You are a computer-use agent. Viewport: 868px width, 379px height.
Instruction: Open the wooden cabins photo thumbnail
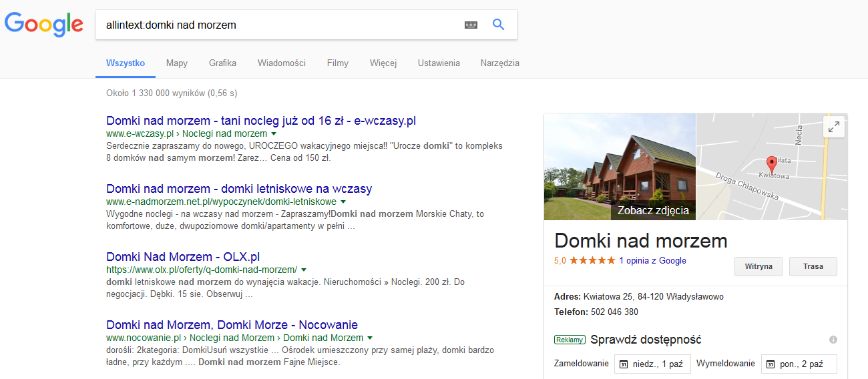620,167
